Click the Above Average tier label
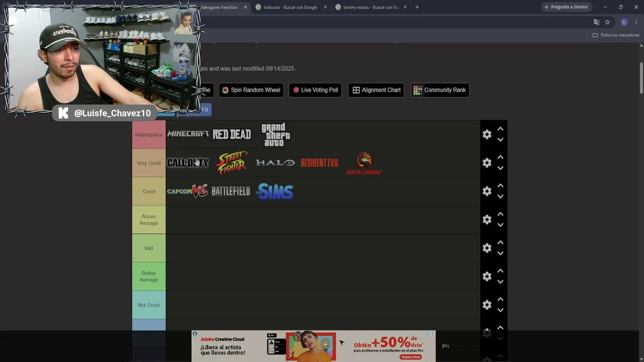This screenshot has width=644, height=362. click(149, 220)
